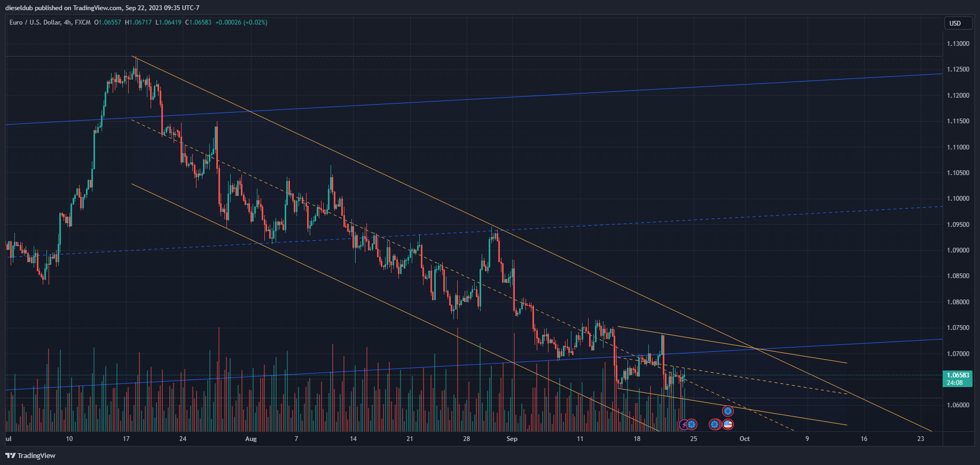Click the 1.09000 price axis label

point(958,250)
